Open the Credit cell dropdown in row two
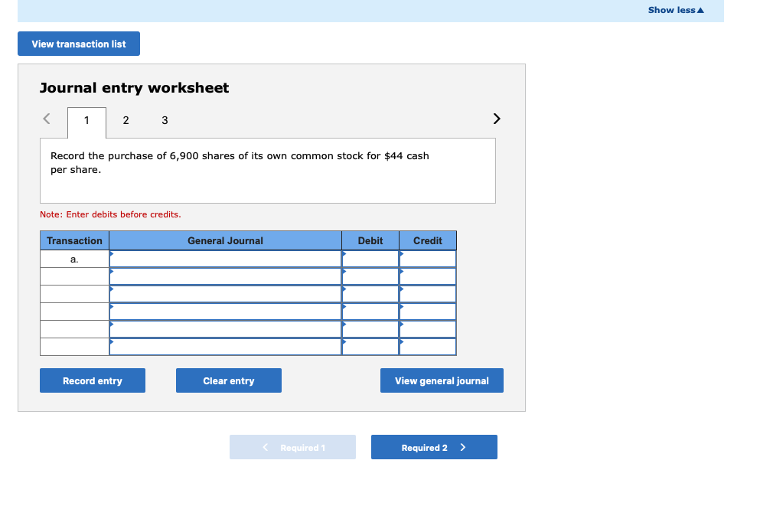Screen dimensions: 760x532 [400, 272]
